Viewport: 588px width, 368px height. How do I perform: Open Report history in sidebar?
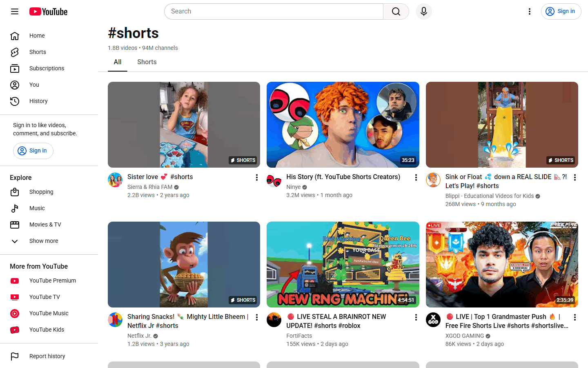tap(49, 356)
